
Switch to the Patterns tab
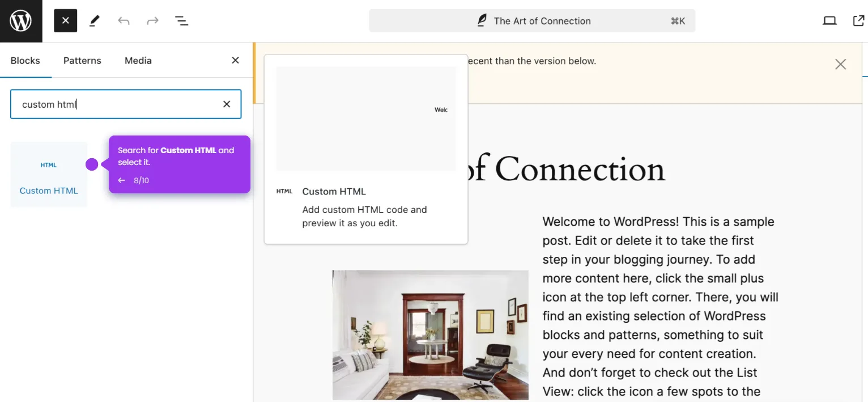pyautogui.click(x=82, y=61)
